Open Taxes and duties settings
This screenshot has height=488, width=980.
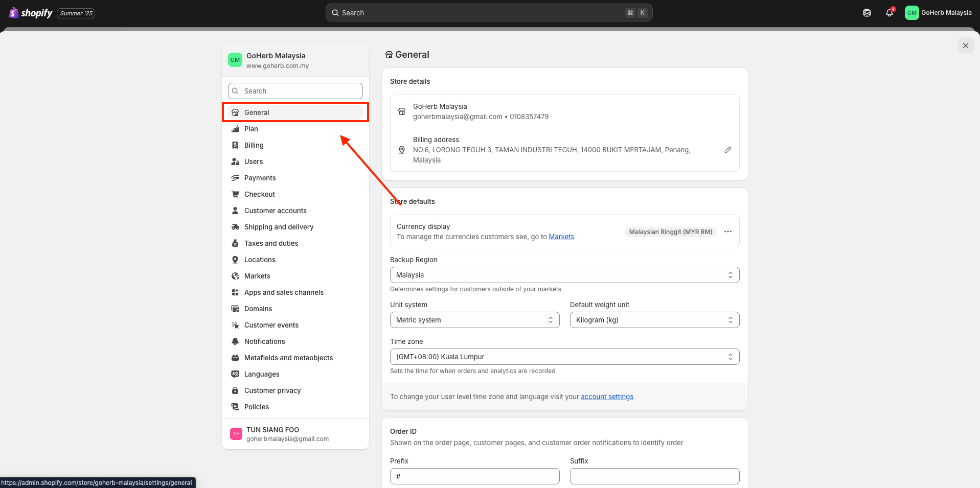click(x=295, y=243)
